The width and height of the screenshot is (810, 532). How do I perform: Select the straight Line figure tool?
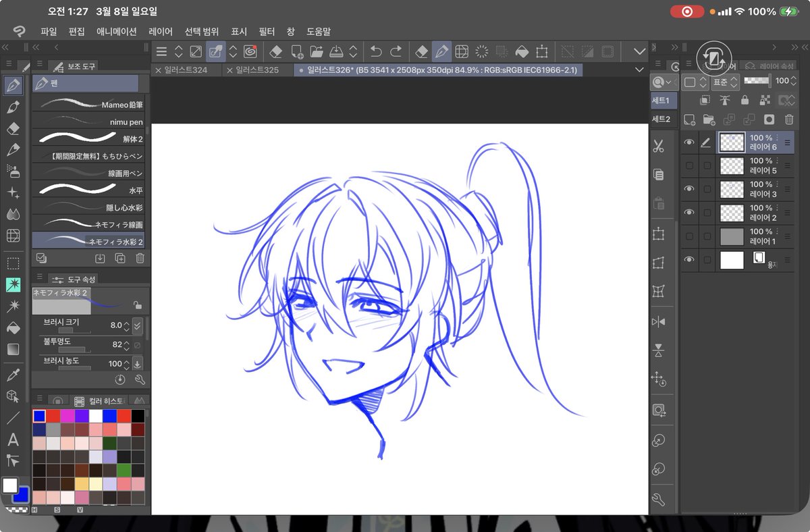[x=13, y=418]
